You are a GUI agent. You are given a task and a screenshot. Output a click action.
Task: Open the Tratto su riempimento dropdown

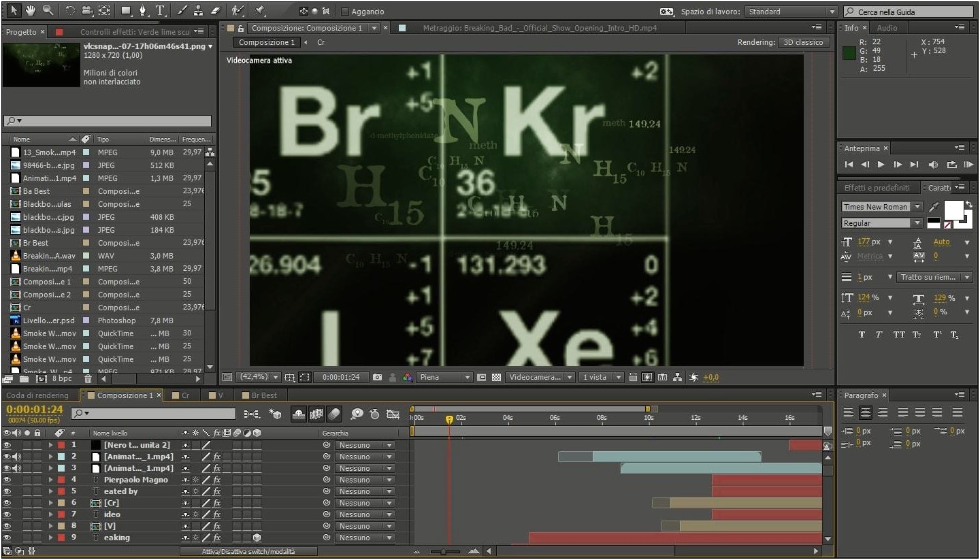click(935, 277)
